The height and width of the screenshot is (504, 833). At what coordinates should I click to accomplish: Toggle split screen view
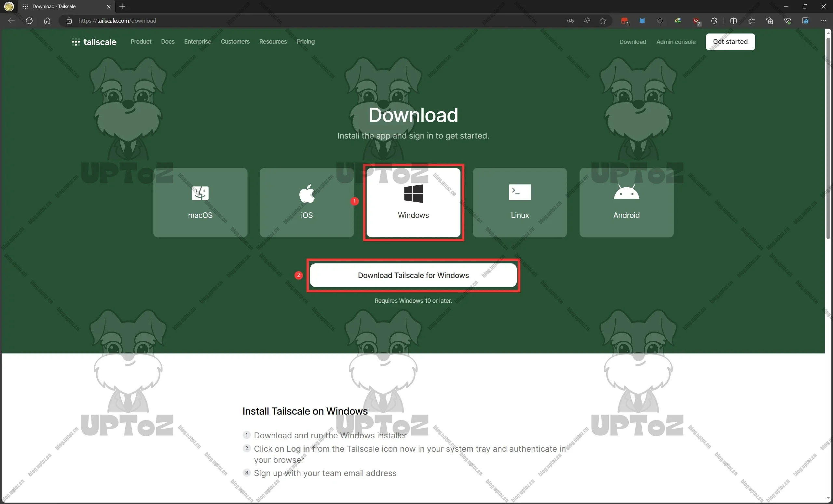(733, 20)
